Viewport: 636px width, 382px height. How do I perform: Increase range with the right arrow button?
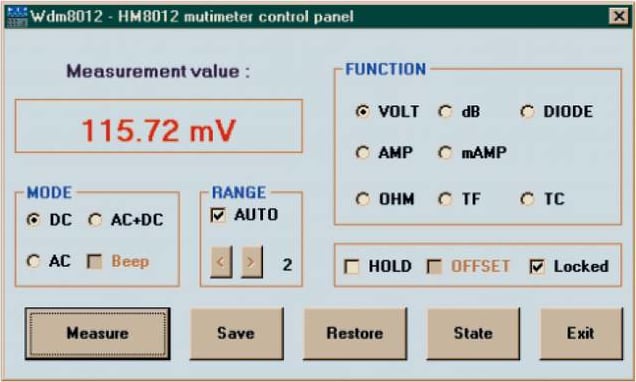[x=252, y=262]
